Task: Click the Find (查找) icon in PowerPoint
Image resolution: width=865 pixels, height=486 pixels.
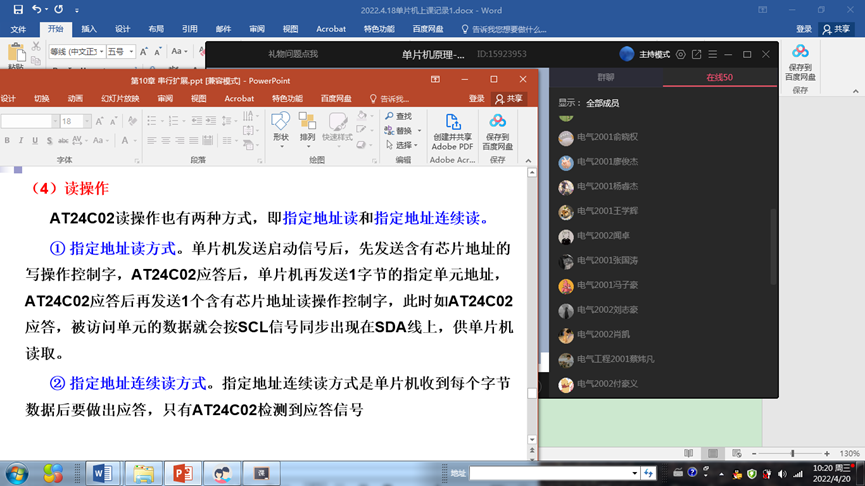Action: click(398, 116)
